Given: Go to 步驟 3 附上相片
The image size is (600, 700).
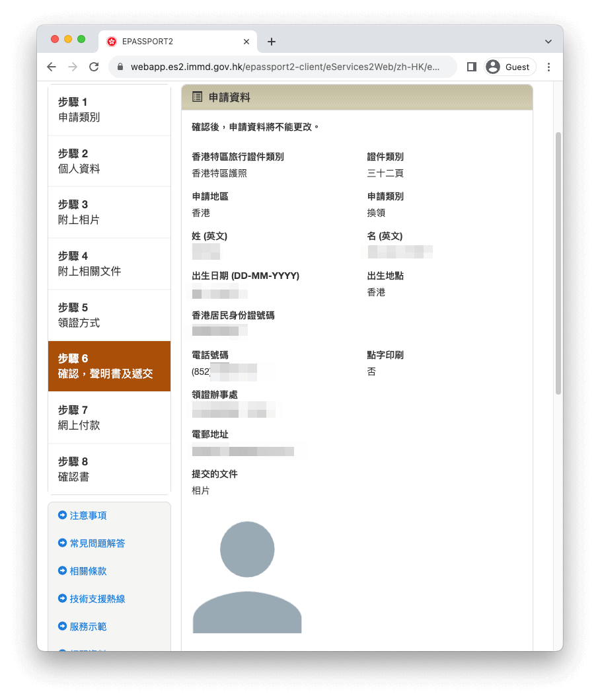Looking at the screenshot, I should coord(110,212).
